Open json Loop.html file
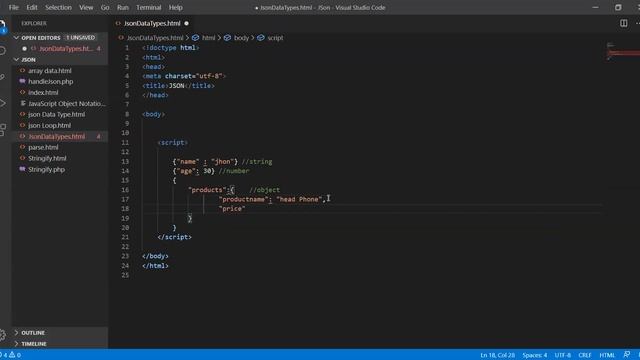640x360 pixels. pos(49,126)
